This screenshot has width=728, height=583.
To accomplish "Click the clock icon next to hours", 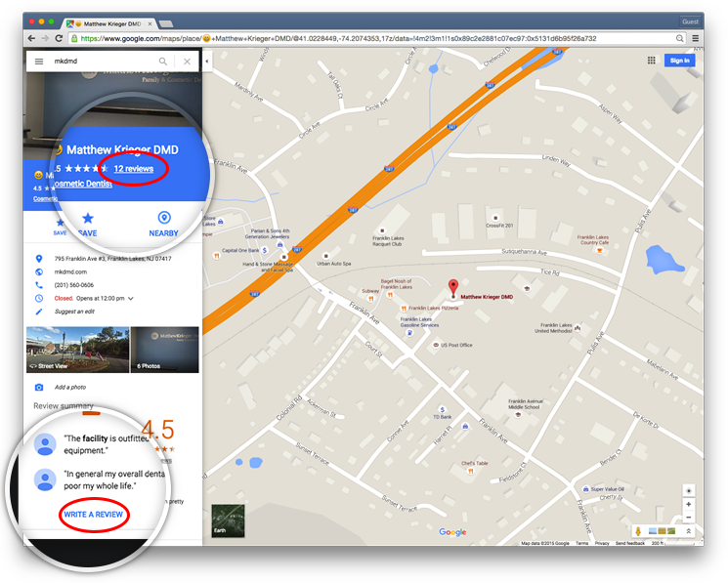I will coord(39,298).
